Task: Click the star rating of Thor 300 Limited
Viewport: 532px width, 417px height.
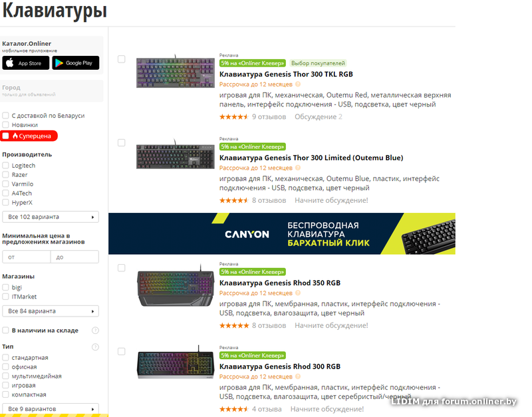Action: tap(234, 200)
